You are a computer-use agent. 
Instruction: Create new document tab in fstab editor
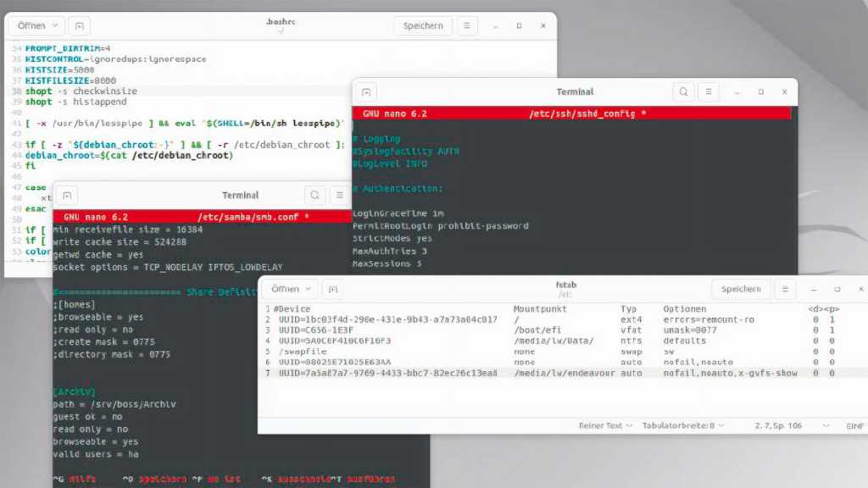tap(333, 290)
